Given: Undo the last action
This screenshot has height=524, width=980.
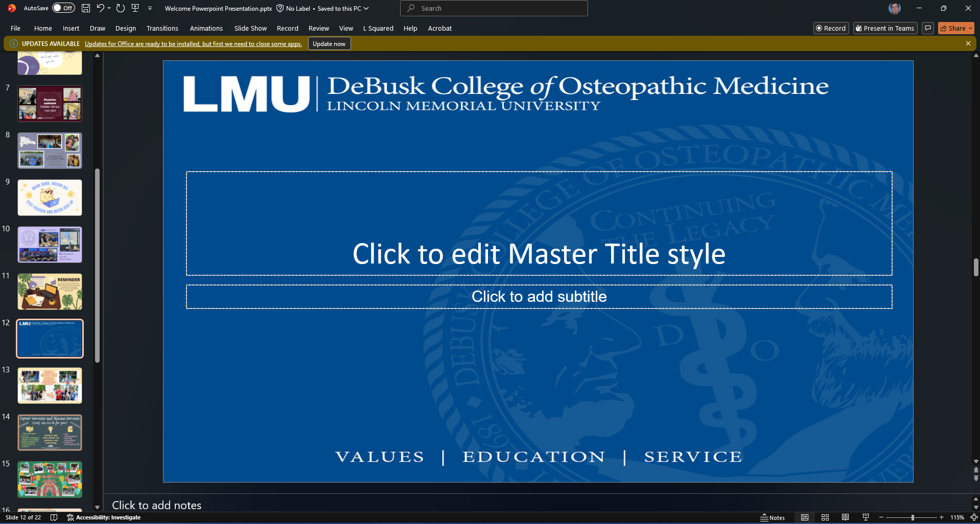Looking at the screenshot, I should pos(100,8).
